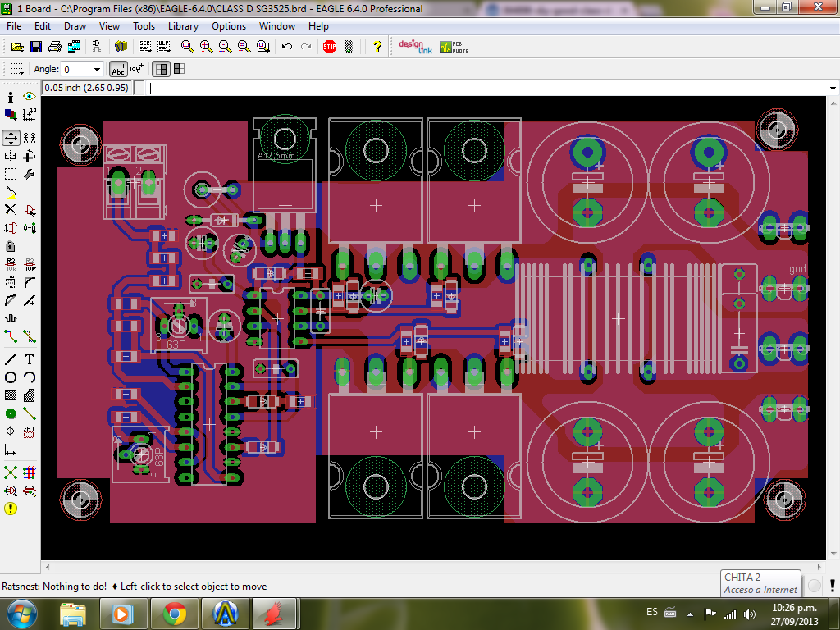This screenshot has width=840, height=630.
Task: Select the Show eye tool
Action: (x=30, y=97)
